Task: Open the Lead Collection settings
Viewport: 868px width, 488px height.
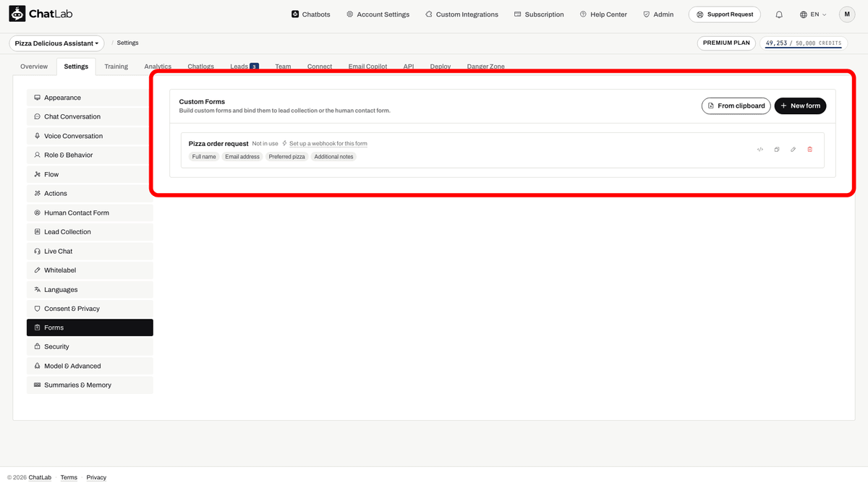Action: [90, 232]
